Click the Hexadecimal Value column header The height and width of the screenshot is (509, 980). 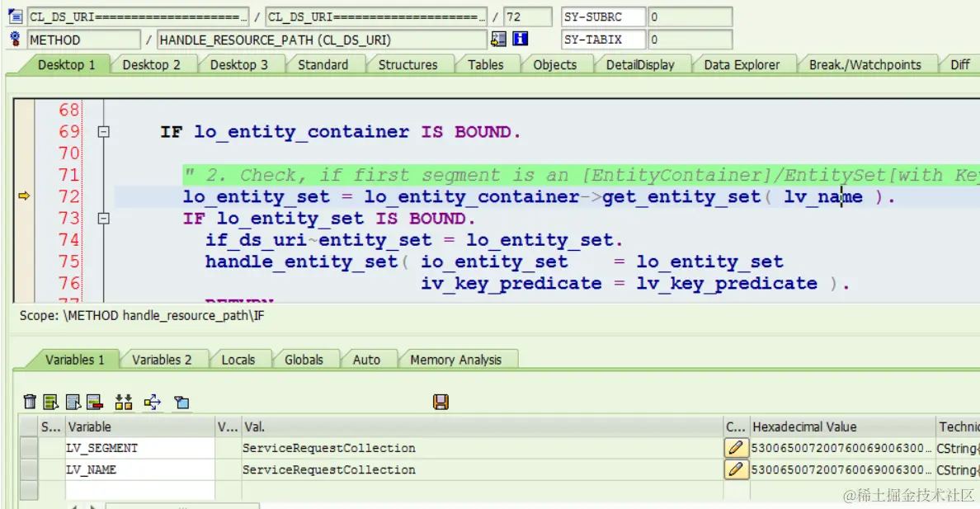pyautogui.click(x=842, y=427)
